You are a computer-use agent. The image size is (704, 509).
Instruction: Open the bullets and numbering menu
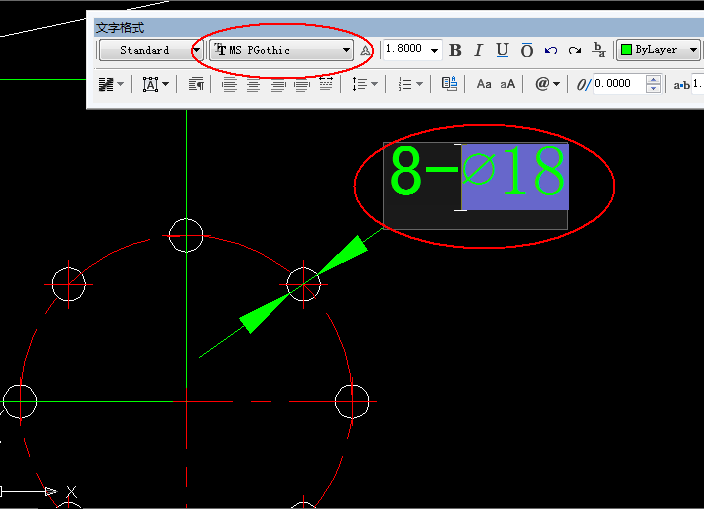tap(410, 84)
